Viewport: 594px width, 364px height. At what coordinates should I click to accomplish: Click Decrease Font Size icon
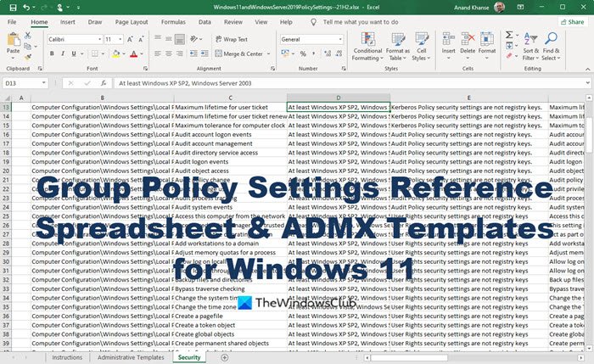[x=141, y=39]
